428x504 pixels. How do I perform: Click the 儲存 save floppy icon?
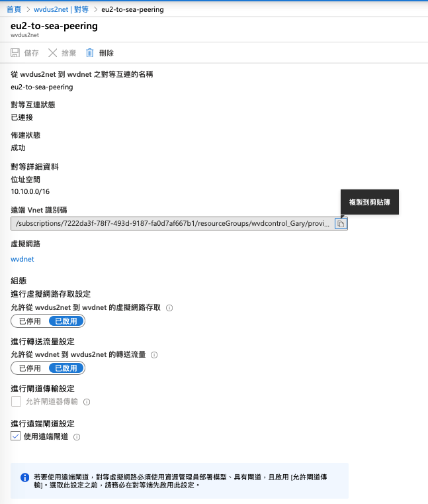coord(15,53)
